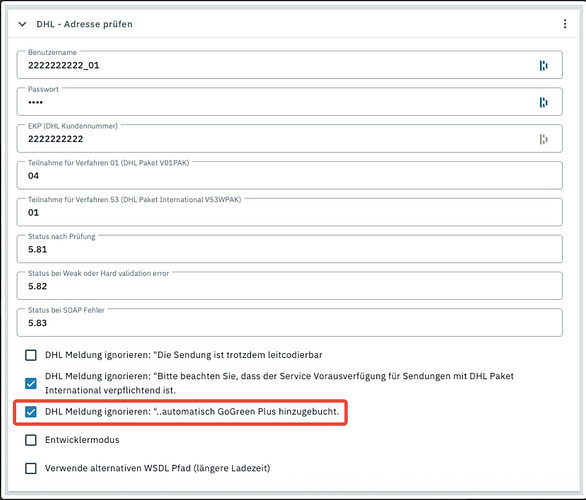Click the variable icon in Passwort field
The width and height of the screenshot is (586, 500).
pos(543,102)
